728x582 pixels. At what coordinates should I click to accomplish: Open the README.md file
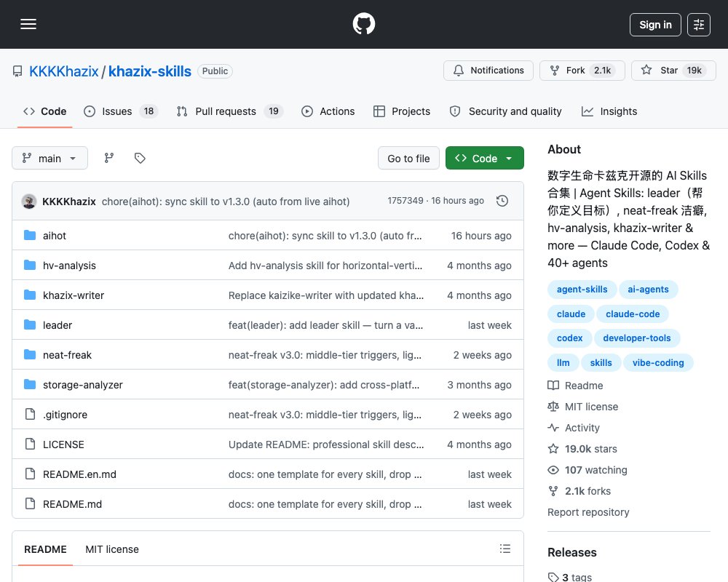(x=72, y=504)
